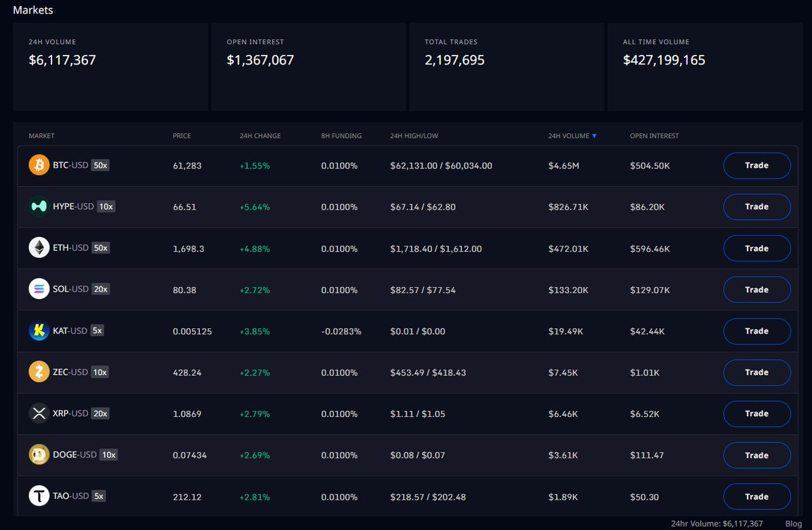Image resolution: width=812 pixels, height=530 pixels.
Task: Open Trade for ETH-USD
Action: [x=756, y=248]
